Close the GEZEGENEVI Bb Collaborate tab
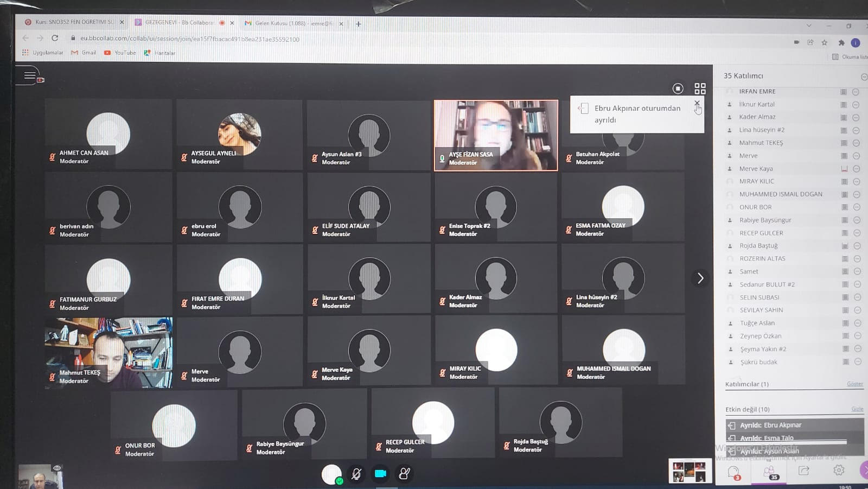Viewport: 868px width, 489px height. (x=232, y=23)
